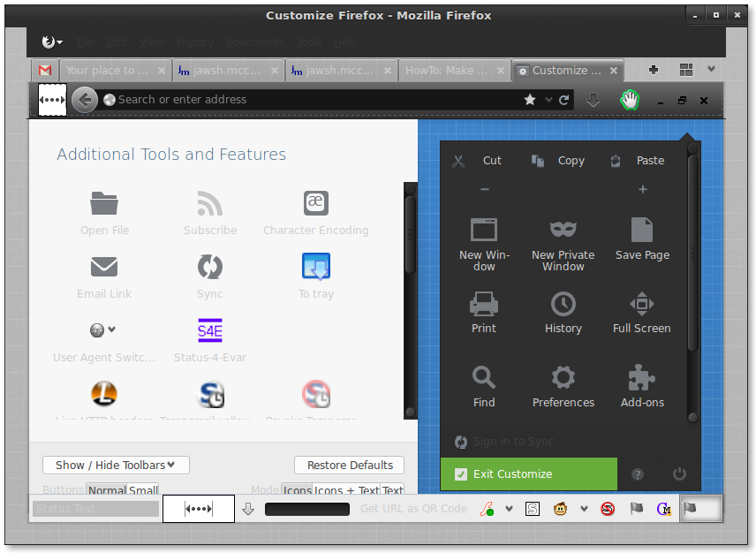Viewport: 756px width, 553px height.
Task: Click the Live HTTP headers icon
Action: coord(104,394)
